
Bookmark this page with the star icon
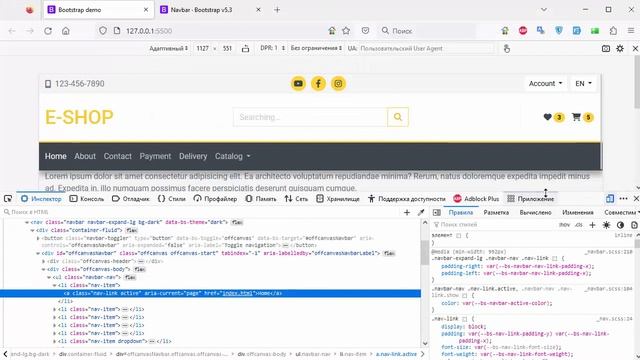click(346, 31)
